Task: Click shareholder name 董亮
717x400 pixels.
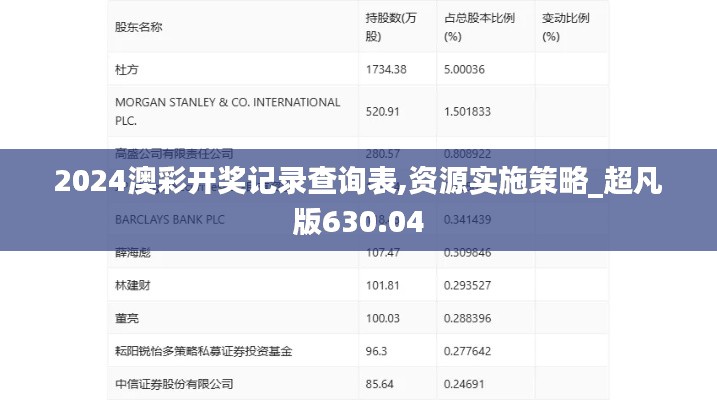Action: (x=125, y=318)
